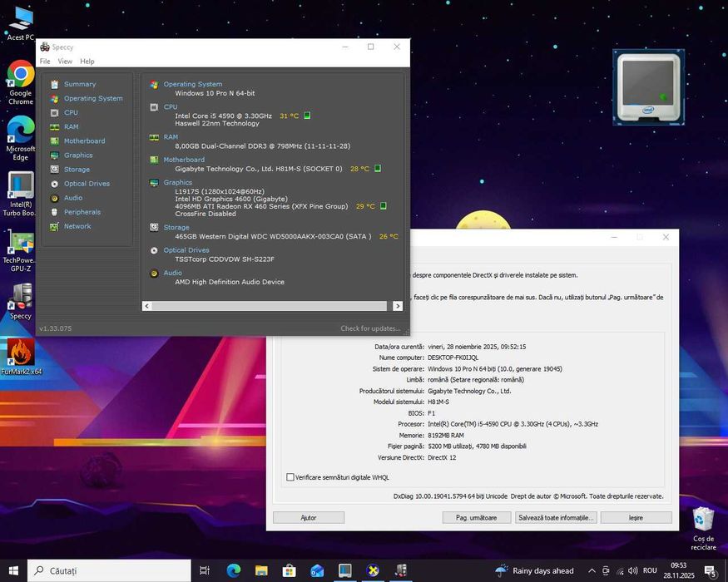Click the Storage heading in summary pane
Screen dimensions: 728x582
176,228
